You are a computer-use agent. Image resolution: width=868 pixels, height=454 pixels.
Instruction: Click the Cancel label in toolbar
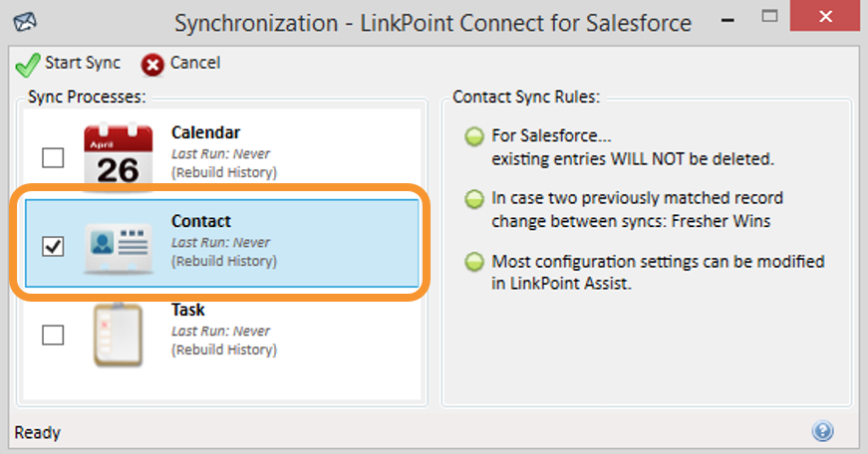click(x=195, y=63)
